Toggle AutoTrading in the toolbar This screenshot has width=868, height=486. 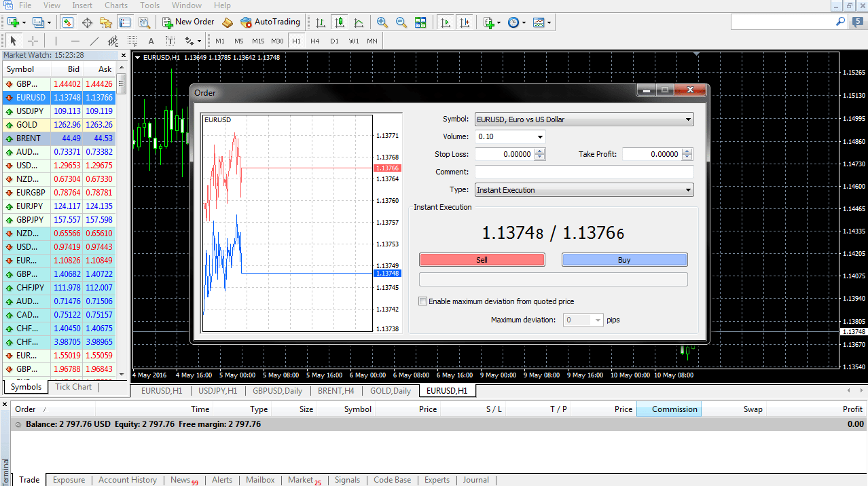tap(270, 22)
